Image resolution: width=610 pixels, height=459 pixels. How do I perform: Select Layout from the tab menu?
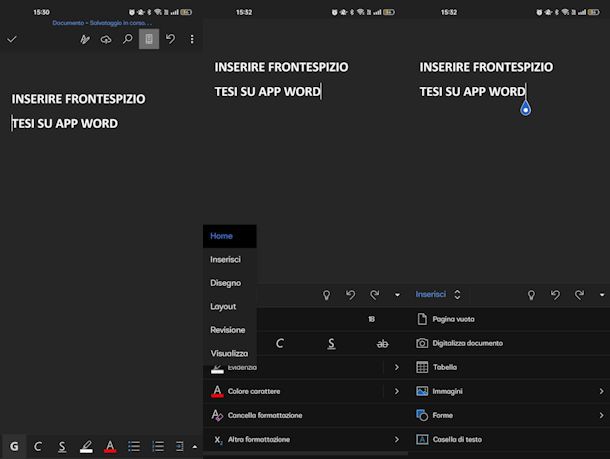(x=224, y=306)
